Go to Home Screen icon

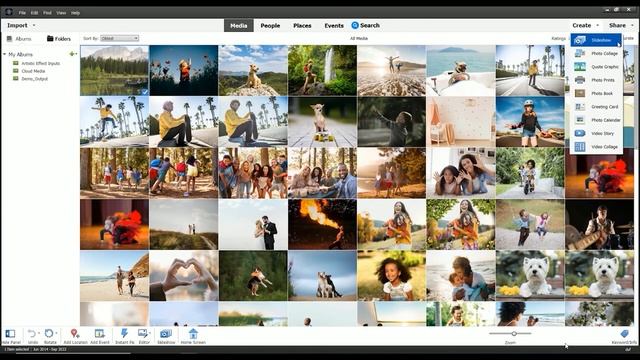tap(193, 333)
